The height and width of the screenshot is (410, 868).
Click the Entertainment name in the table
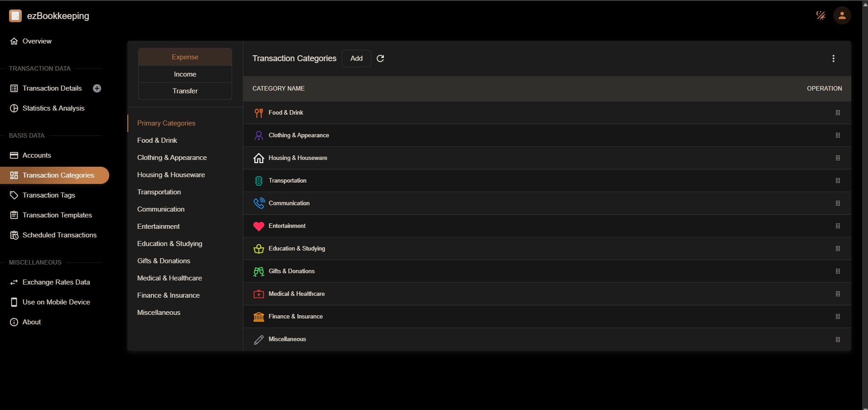(287, 226)
